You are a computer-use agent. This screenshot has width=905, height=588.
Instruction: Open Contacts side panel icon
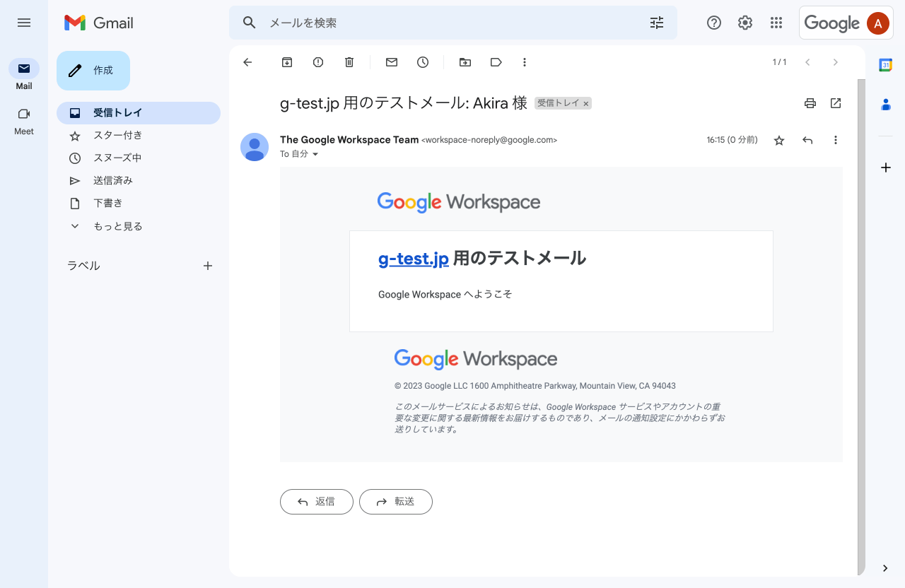pos(885,105)
